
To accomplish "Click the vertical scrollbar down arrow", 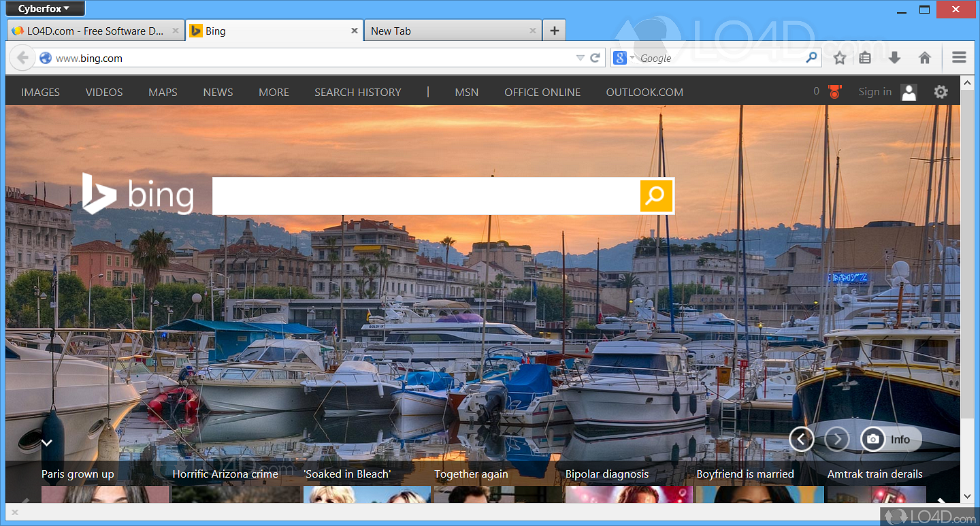I will tap(967, 497).
